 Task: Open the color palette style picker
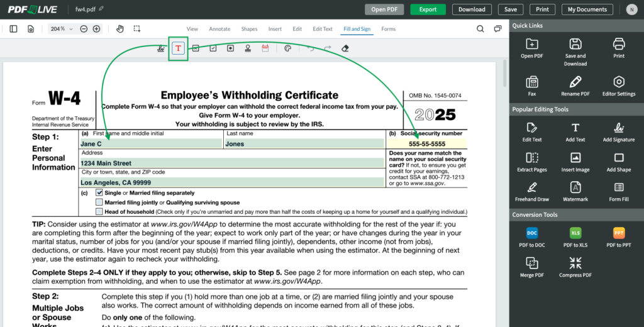coord(287,48)
